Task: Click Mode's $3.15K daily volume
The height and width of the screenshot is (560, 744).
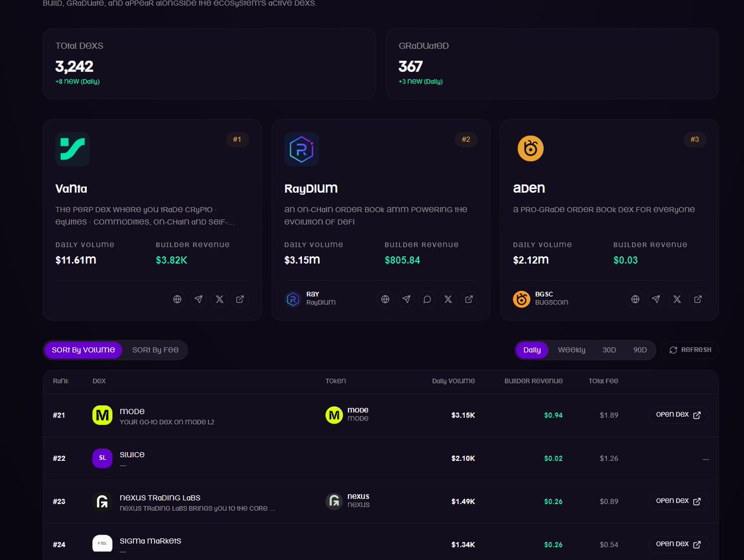Action: [463, 415]
